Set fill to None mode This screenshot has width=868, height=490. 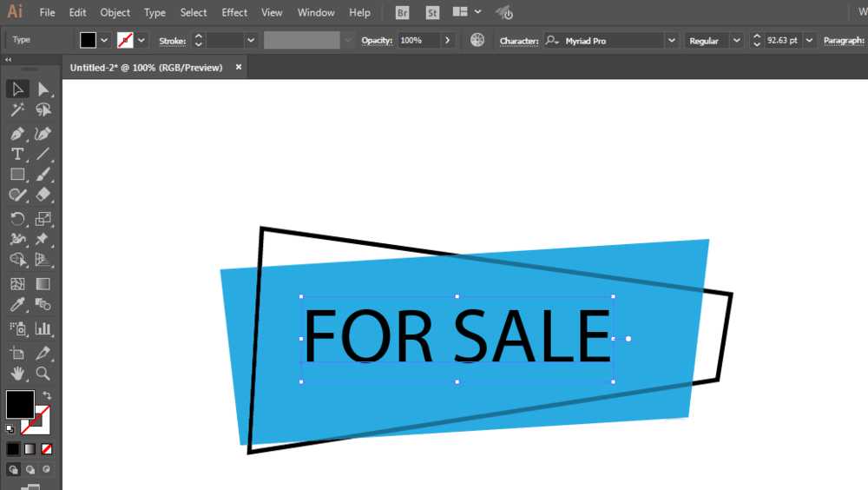(47, 449)
